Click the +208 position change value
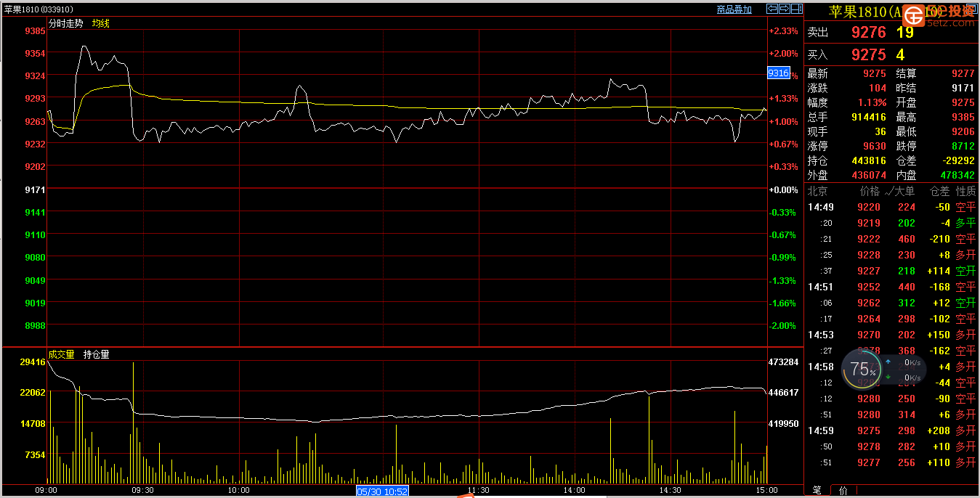Screen dimensions: 980x498 (x=938, y=430)
